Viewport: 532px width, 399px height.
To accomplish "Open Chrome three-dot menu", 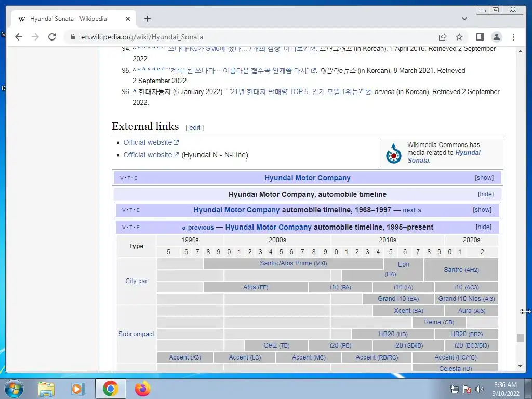I will 513,37.
